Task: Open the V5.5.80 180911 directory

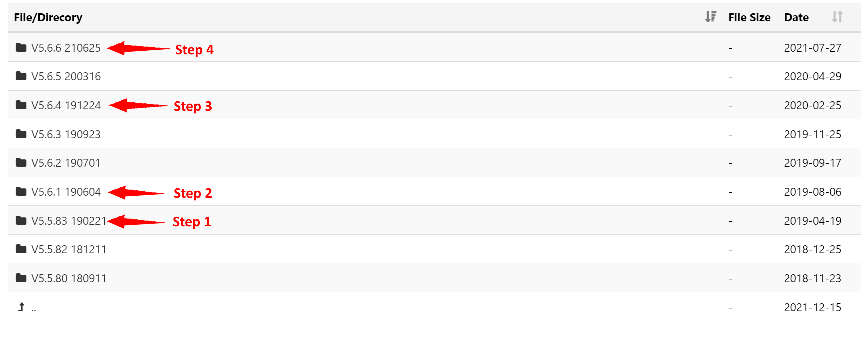Action: 69,279
